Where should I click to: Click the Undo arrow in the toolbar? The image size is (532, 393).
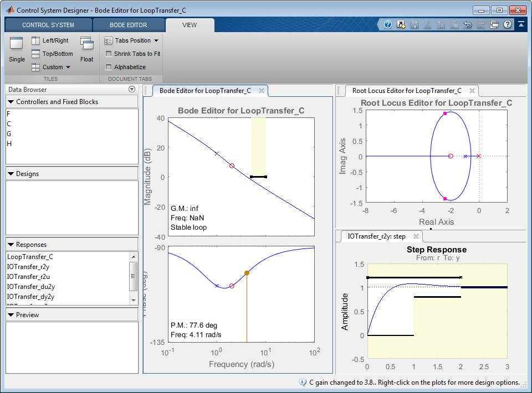(468, 25)
